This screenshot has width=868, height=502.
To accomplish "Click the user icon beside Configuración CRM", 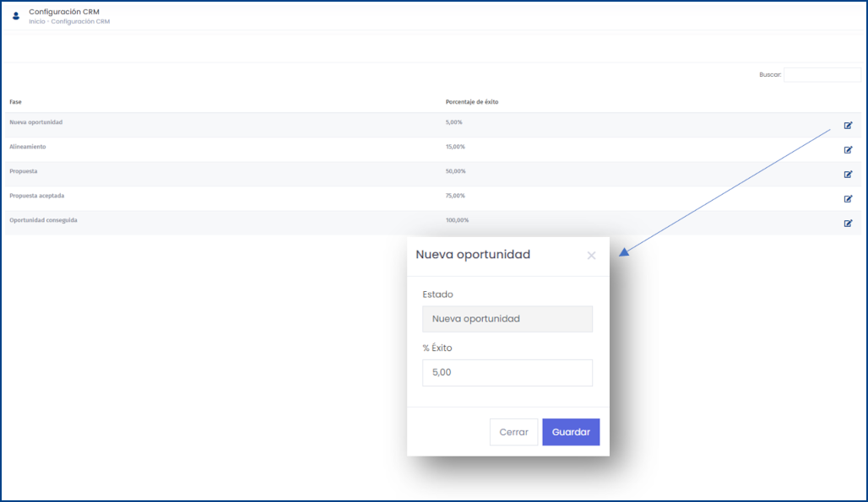I will coord(16,16).
